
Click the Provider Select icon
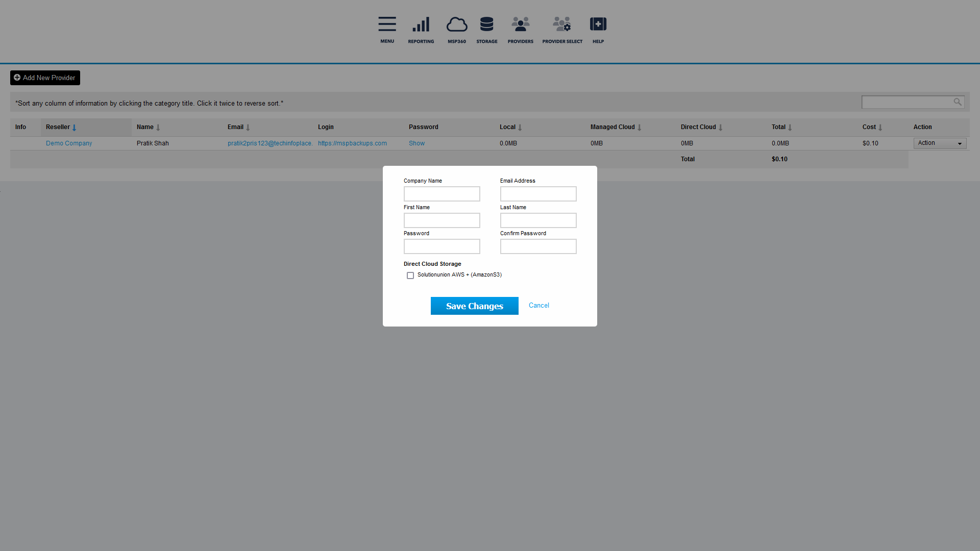coord(562,24)
